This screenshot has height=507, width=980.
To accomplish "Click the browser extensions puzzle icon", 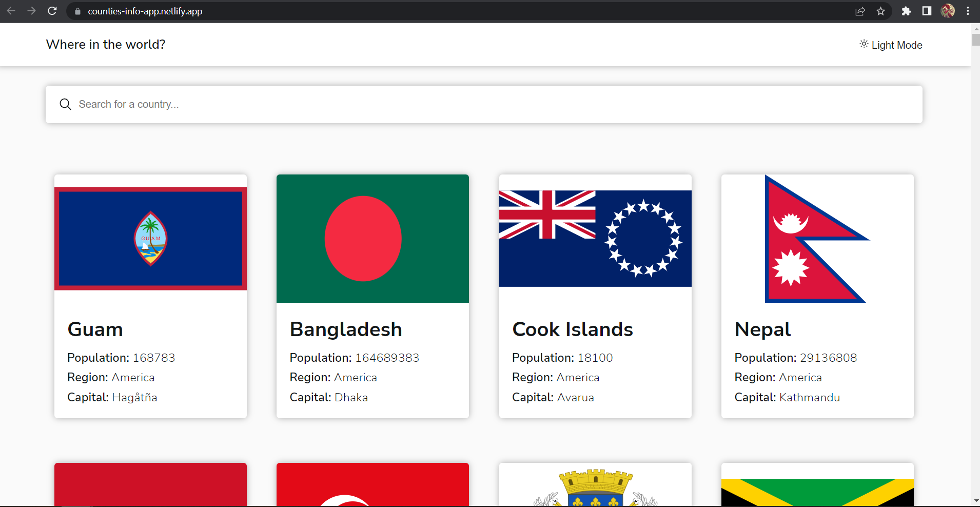I will click(x=906, y=11).
